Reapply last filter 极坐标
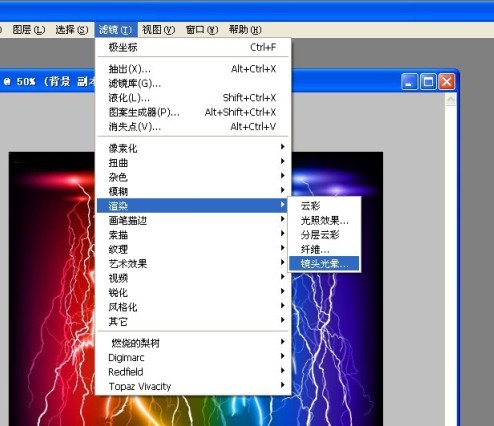 tap(193, 47)
